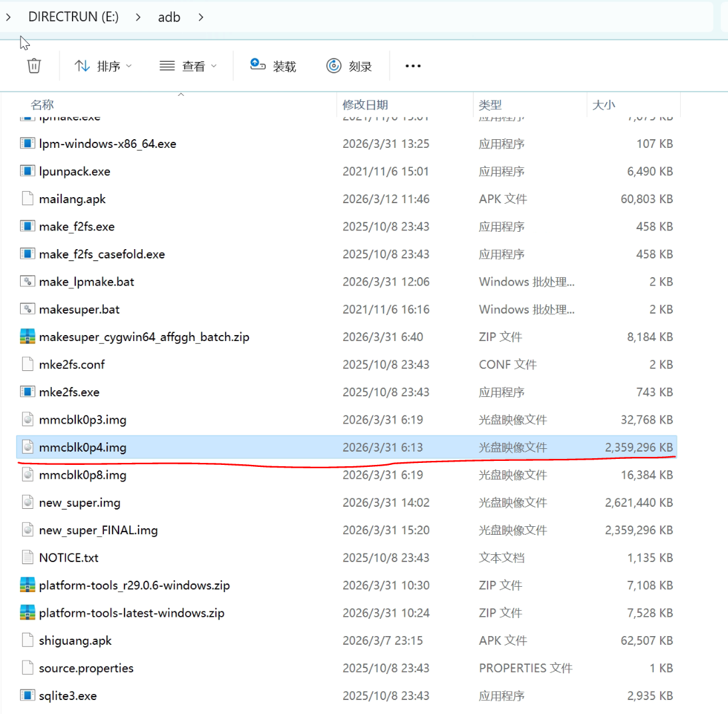
Task: Sort by the Size (大小) column header
Action: (603, 105)
